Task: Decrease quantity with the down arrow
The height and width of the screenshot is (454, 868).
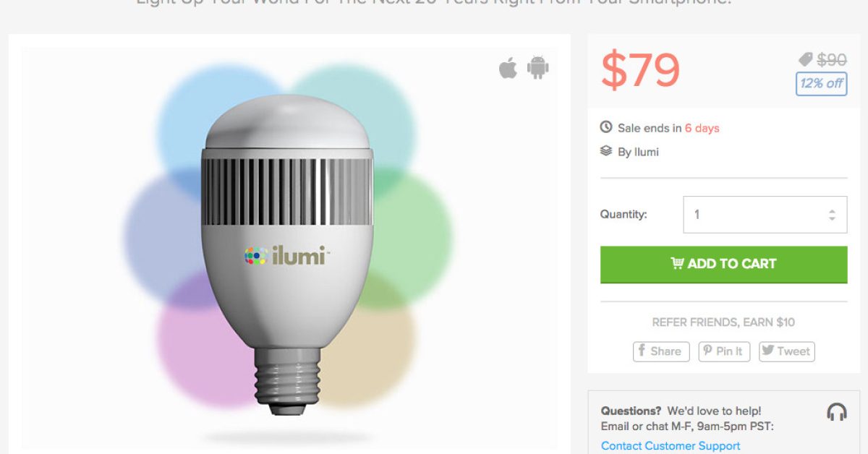Action: (832, 219)
